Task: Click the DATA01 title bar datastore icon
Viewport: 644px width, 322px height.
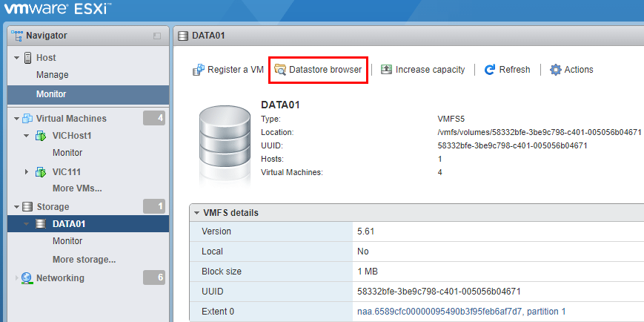Action: click(x=183, y=36)
